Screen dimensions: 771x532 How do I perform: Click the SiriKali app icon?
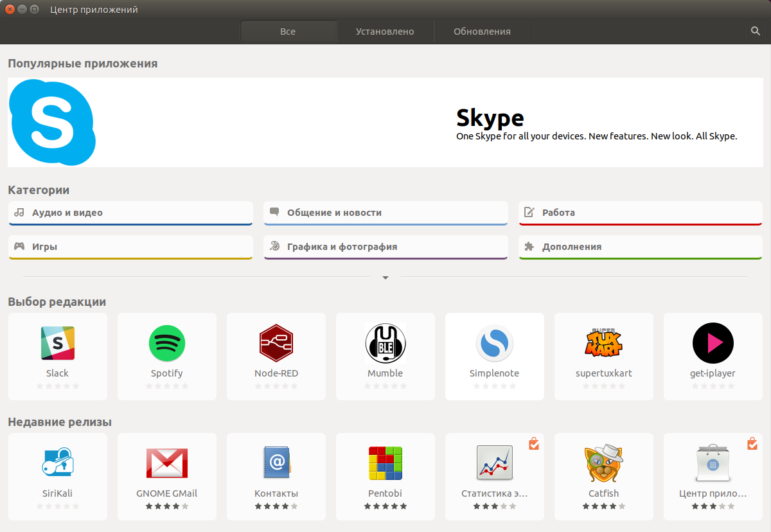pyautogui.click(x=58, y=463)
